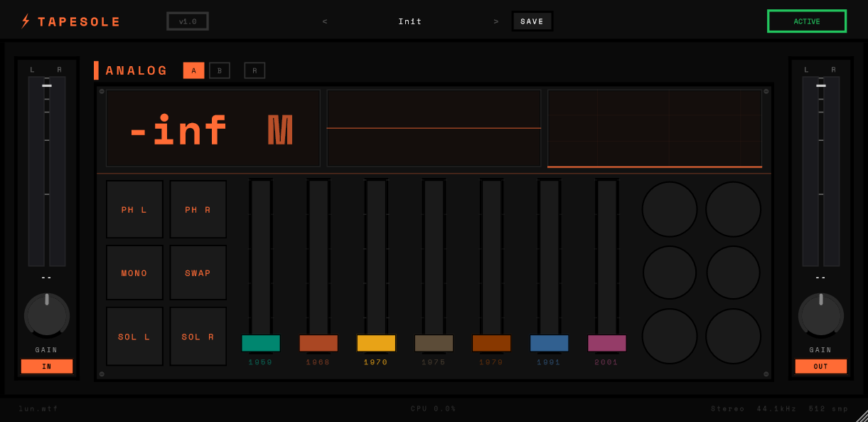Enable the MONO button

coord(134,273)
